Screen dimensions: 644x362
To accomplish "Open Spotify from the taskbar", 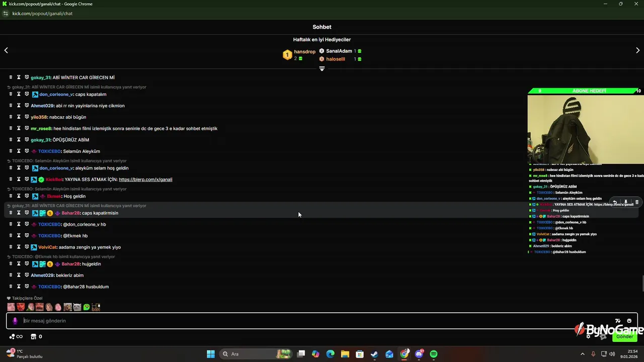I will click(x=434, y=354).
